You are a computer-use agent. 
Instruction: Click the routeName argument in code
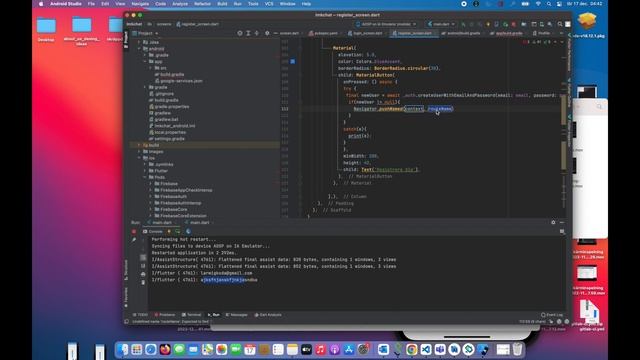point(440,109)
